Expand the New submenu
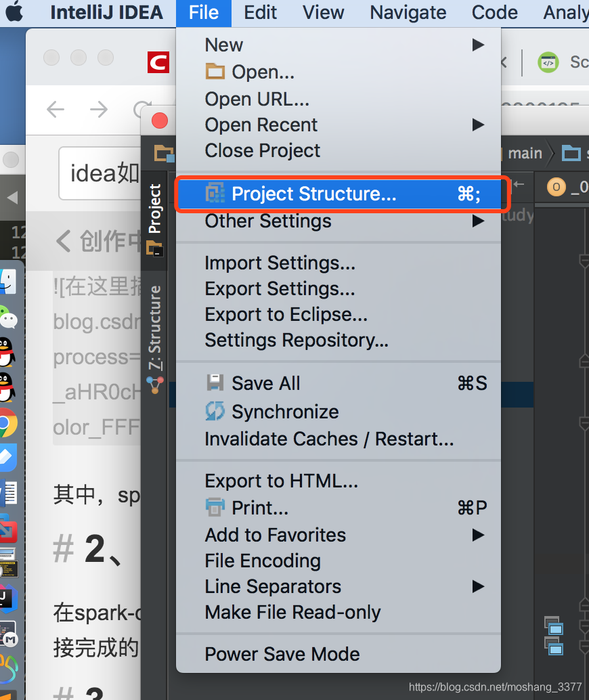Viewport: 589px width, 700px height. [x=339, y=45]
